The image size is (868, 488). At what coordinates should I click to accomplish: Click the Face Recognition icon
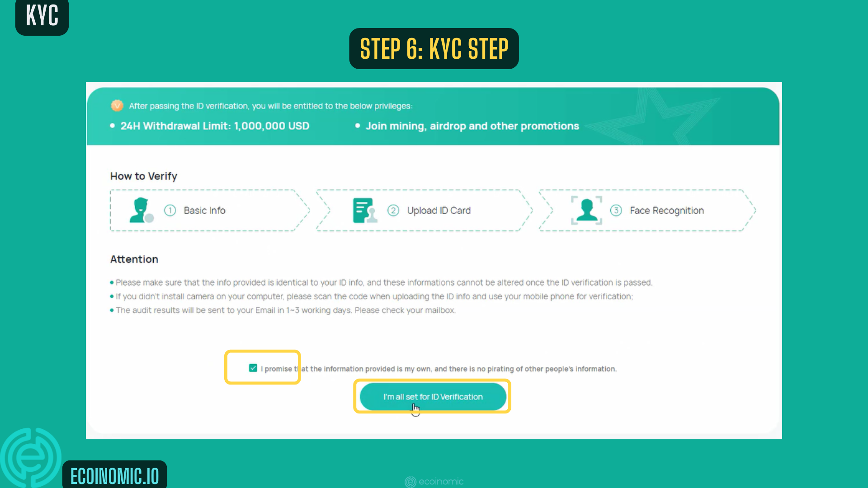tap(585, 210)
